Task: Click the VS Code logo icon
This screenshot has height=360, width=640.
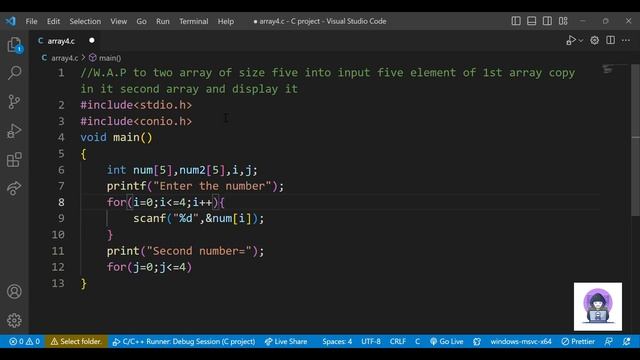Action: tap(10, 21)
